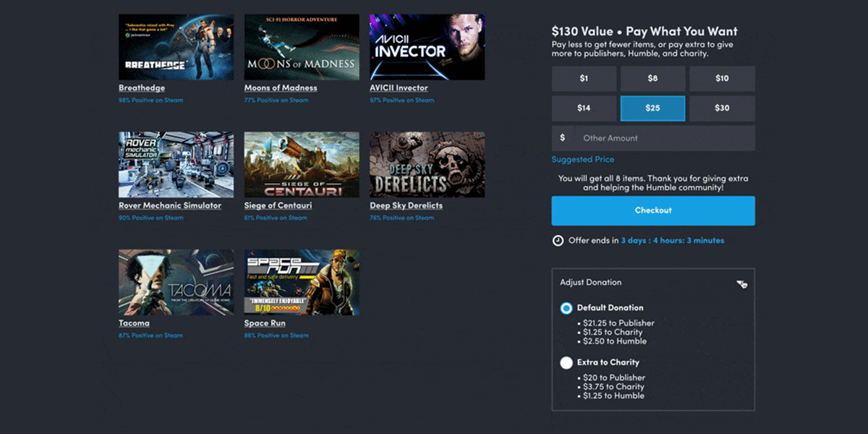Click the '3 days : 4 hours: 3 minutes' countdown
The image size is (868, 434).
pyautogui.click(x=673, y=241)
